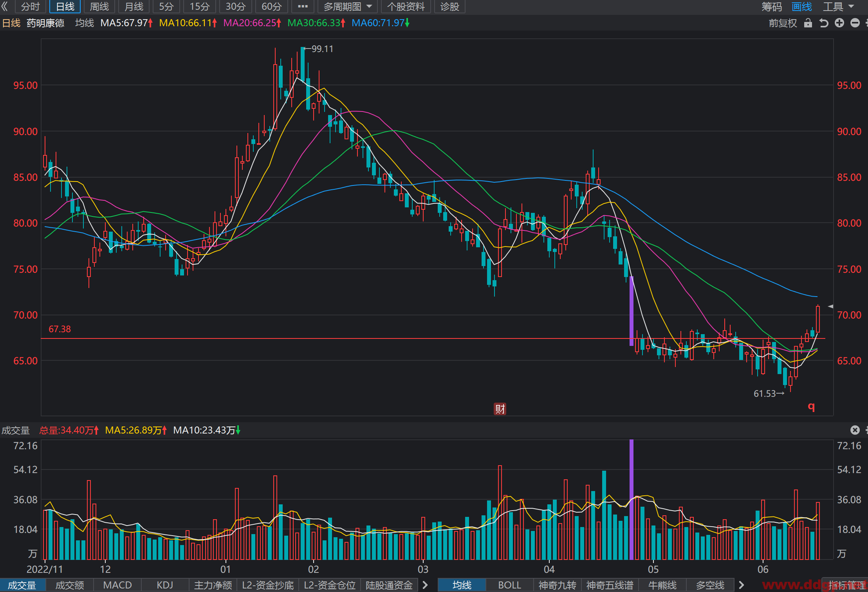This screenshot has height=592, width=868.
Task: Toggle the 画线 drawing tools
Action: [x=801, y=7]
